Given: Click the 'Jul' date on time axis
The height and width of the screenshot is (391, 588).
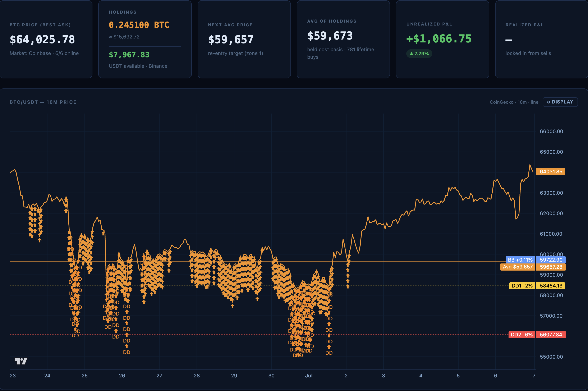Looking at the screenshot, I should (309, 376).
